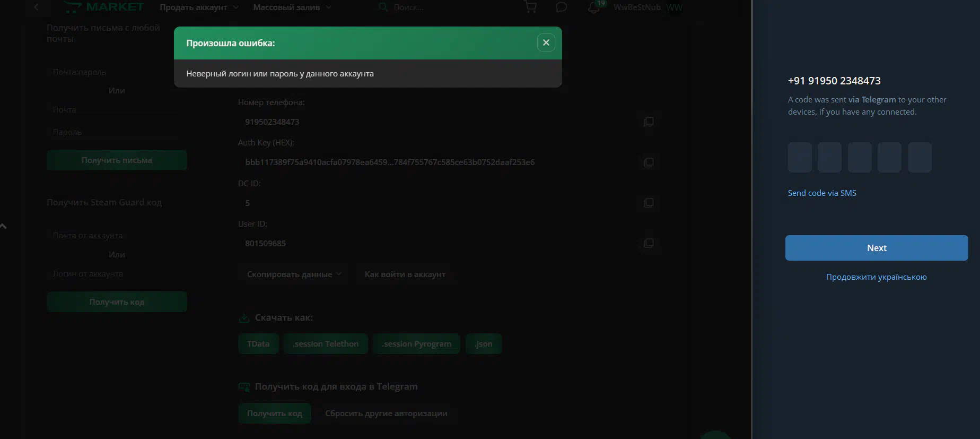
Task: Click the Как войти в аккаунт button
Action: [x=405, y=274]
